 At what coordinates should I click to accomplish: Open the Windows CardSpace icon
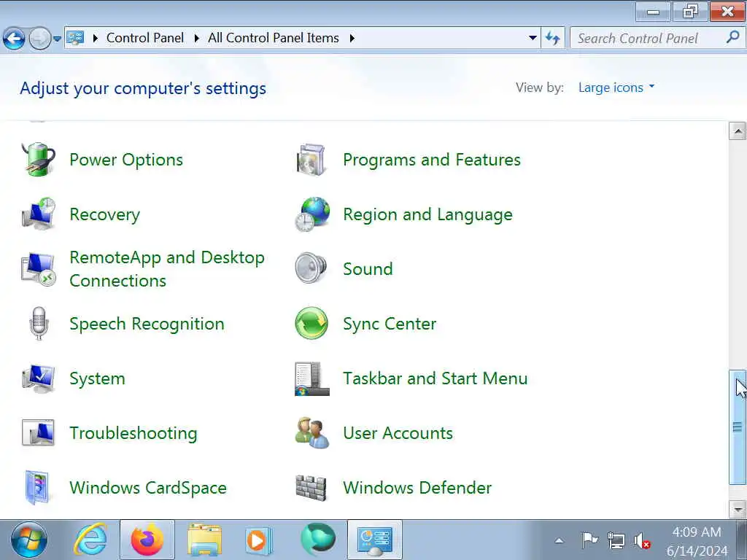[x=37, y=488]
